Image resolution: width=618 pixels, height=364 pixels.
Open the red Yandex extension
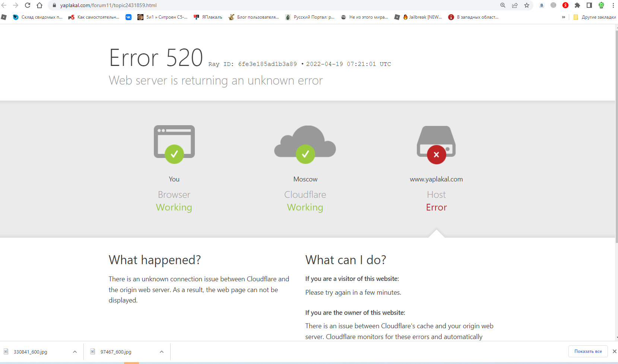pos(565,5)
